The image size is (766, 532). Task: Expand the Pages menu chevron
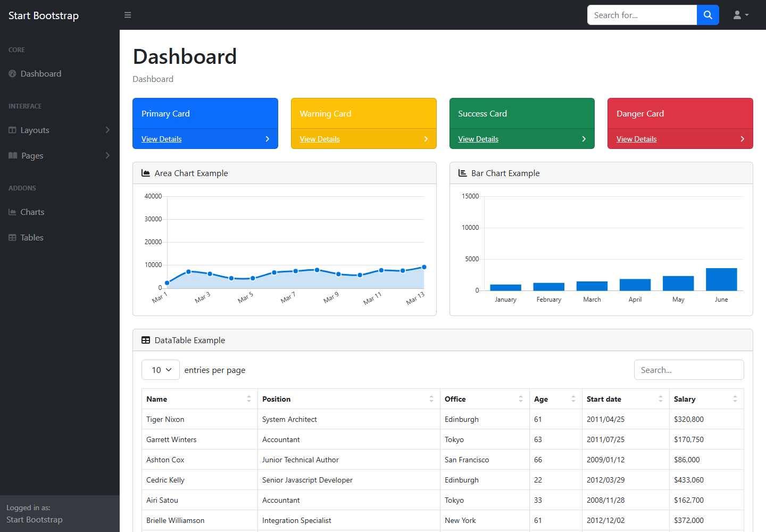[x=107, y=155]
